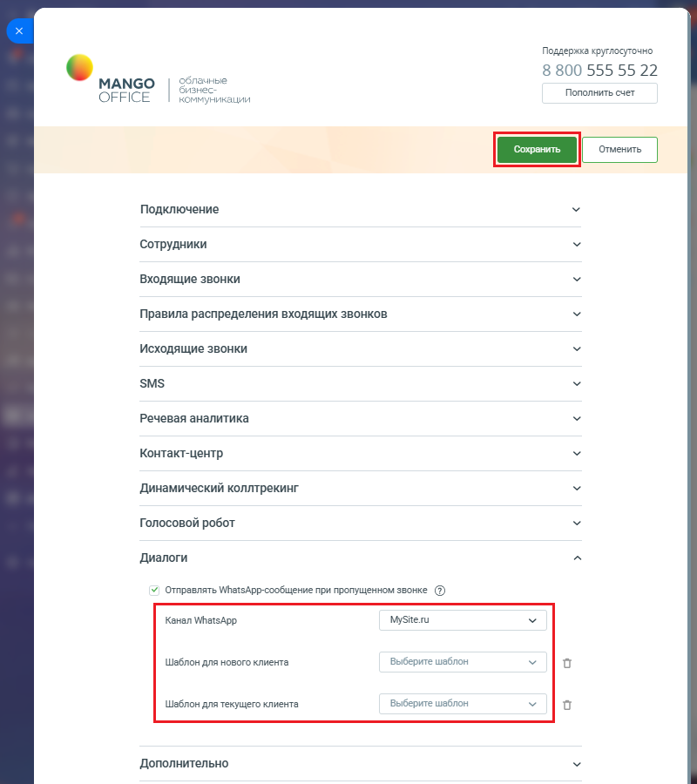Click the green Сохранить button

click(537, 149)
